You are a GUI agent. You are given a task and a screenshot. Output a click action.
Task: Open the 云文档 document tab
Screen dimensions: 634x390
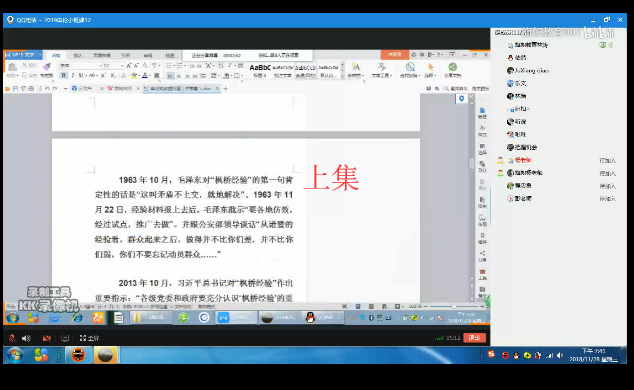[85, 89]
